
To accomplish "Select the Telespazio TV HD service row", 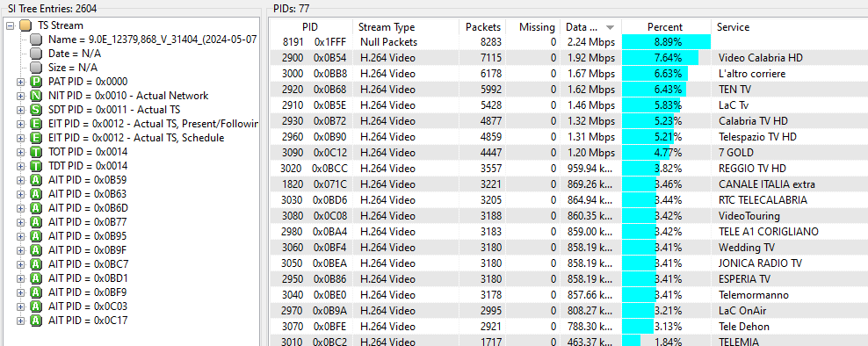I will [x=568, y=137].
